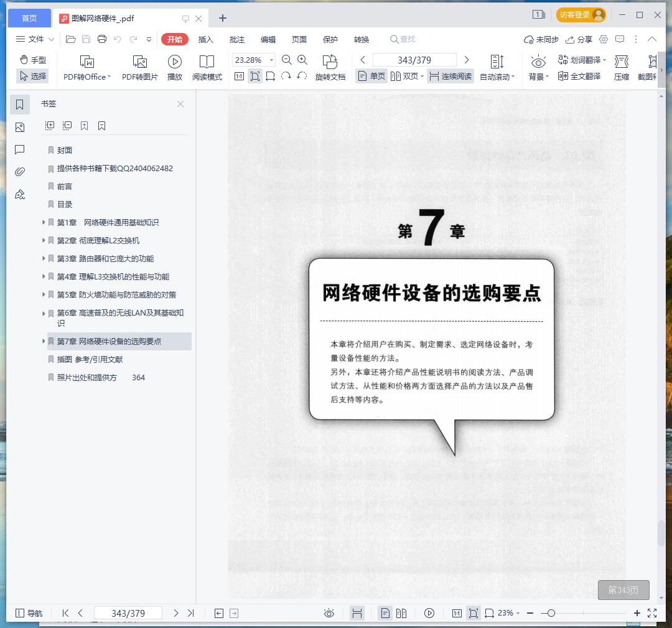The height and width of the screenshot is (628, 672).
Task: Click the save icon
Action: point(86,39)
